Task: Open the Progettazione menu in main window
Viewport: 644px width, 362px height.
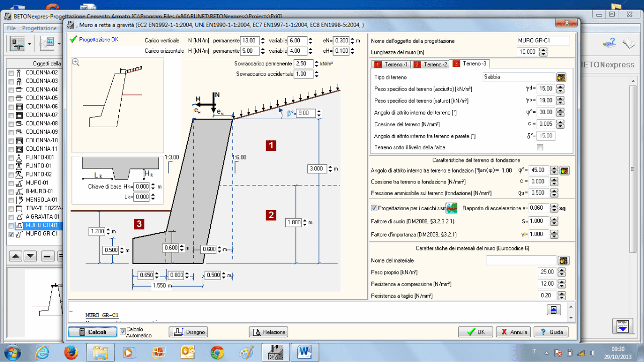Action: [39, 28]
